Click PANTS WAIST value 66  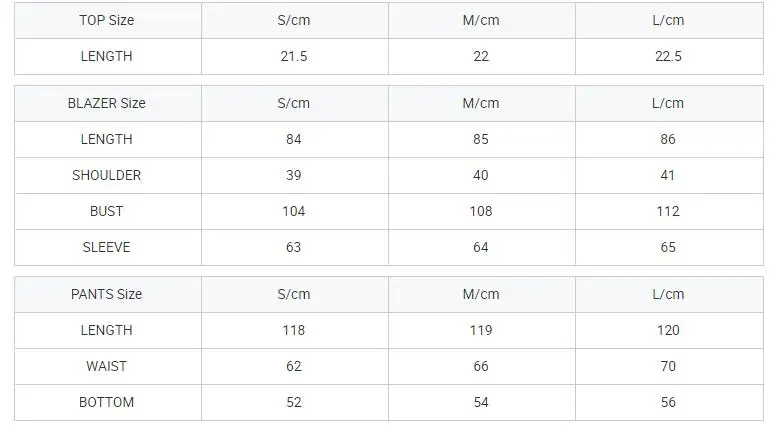(481, 366)
